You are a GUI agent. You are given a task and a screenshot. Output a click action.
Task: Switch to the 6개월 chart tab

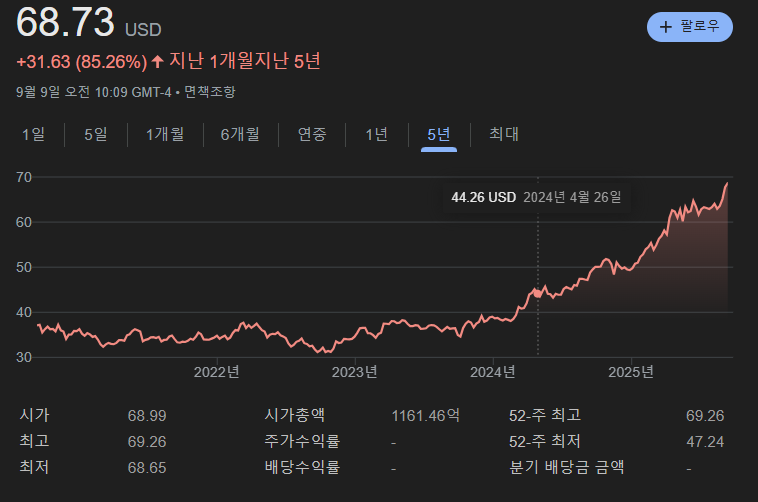tap(240, 134)
